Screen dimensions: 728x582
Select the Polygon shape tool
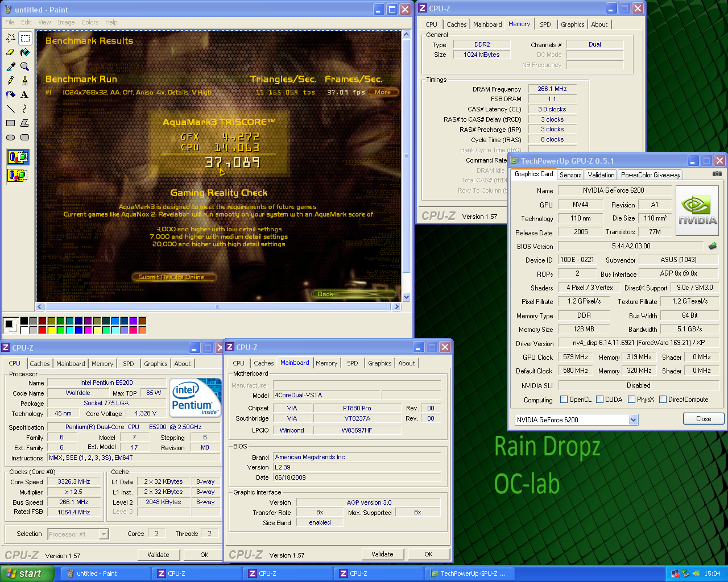pos(25,123)
